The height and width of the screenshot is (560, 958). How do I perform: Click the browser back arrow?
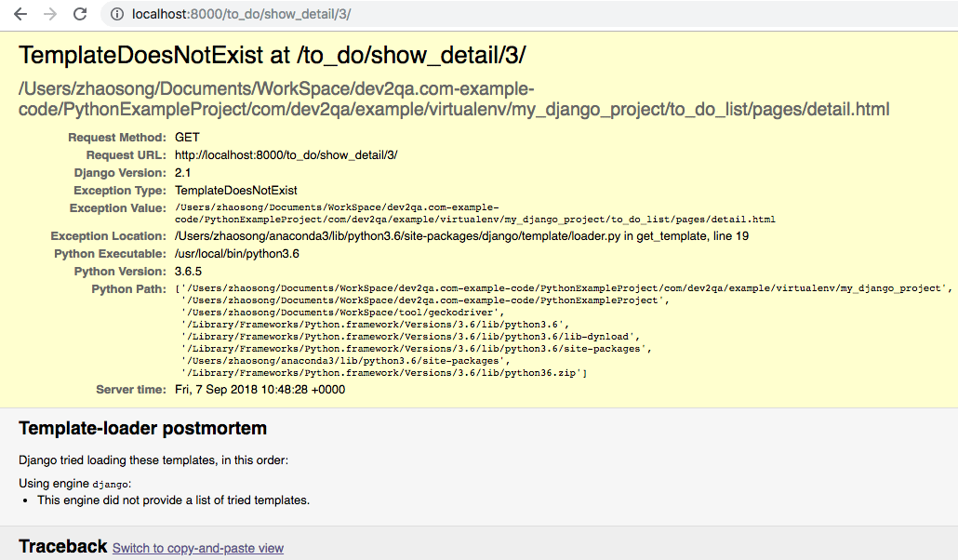(x=20, y=14)
